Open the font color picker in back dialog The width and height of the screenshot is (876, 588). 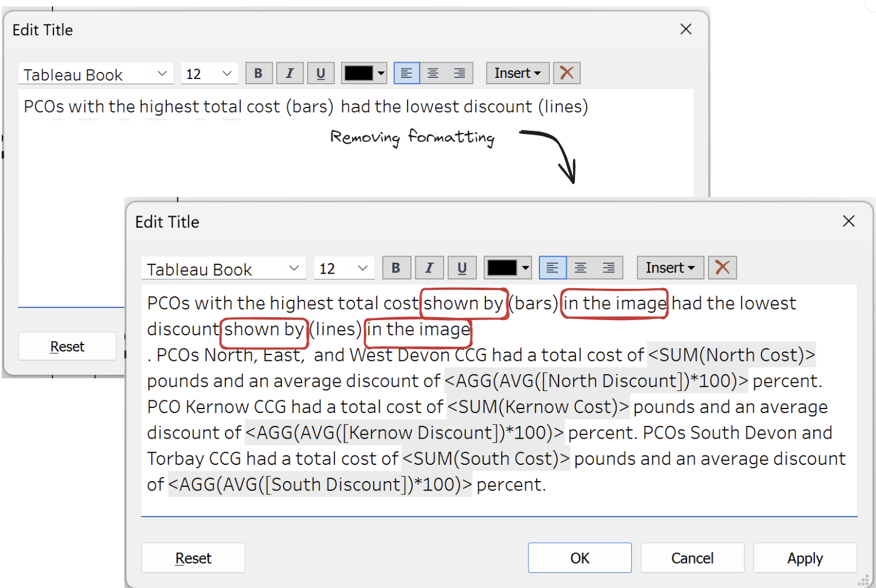pyautogui.click(x=364, y=73)
